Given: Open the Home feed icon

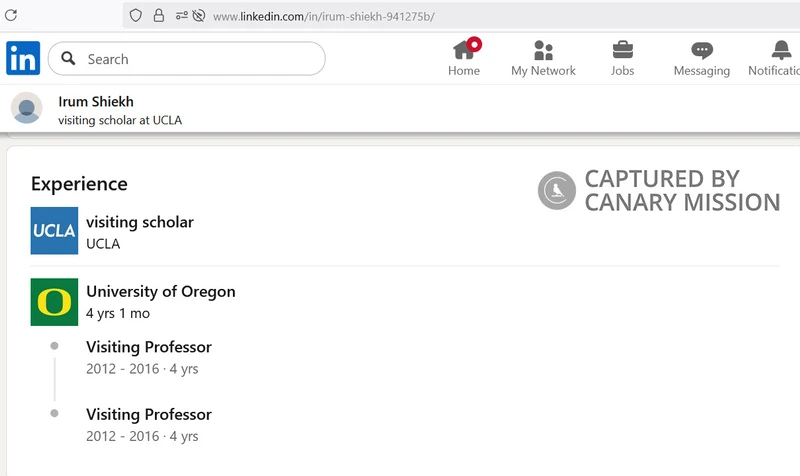Looking at the screenshot, I should [464, 50].
